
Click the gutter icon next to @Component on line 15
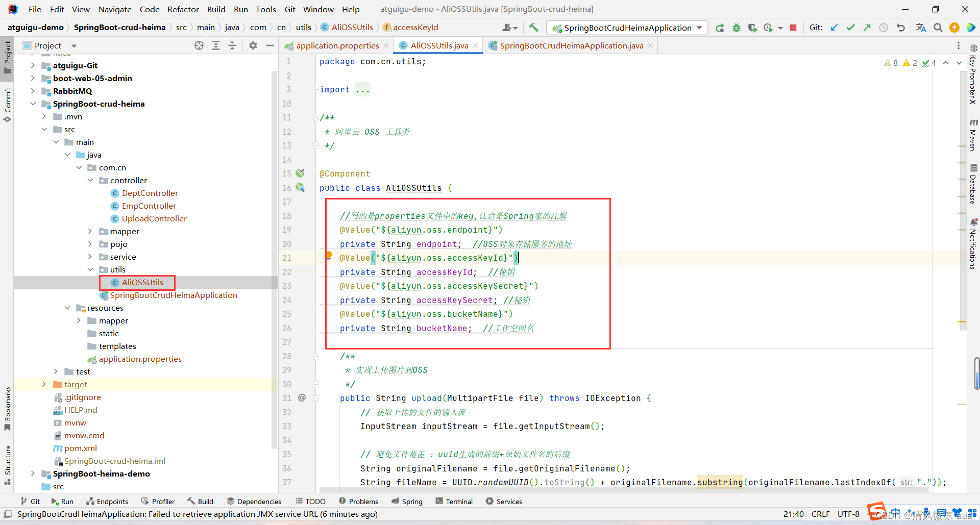pyautogui.click(x=300, y=173)
